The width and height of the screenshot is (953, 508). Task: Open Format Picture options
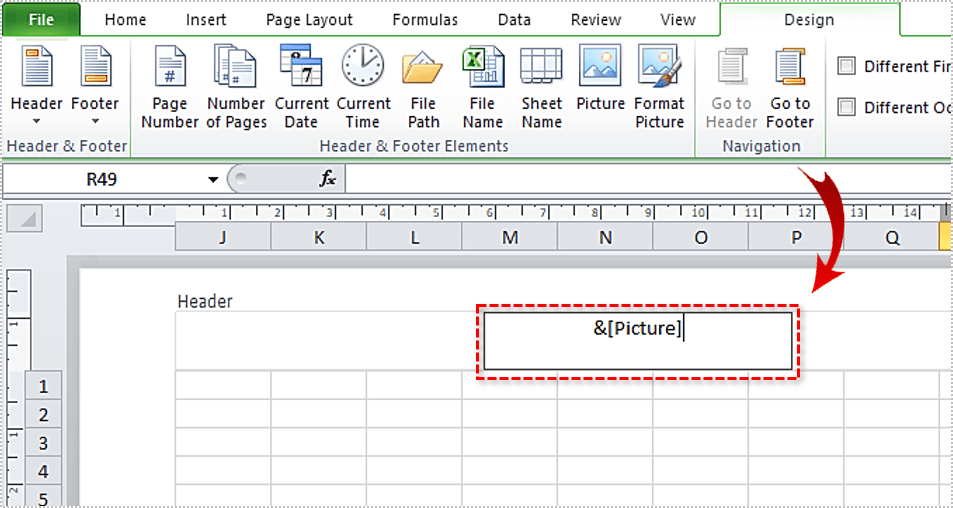[659, 88]
